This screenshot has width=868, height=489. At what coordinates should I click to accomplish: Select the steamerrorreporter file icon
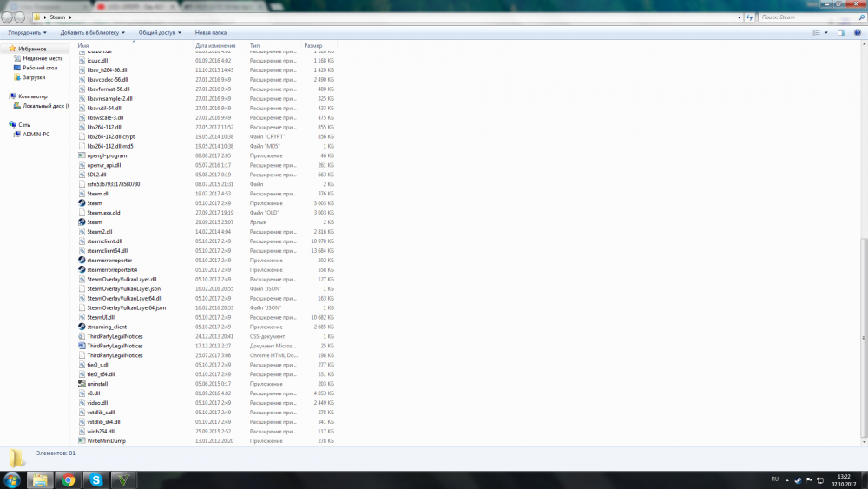click(x=82, y=261)
